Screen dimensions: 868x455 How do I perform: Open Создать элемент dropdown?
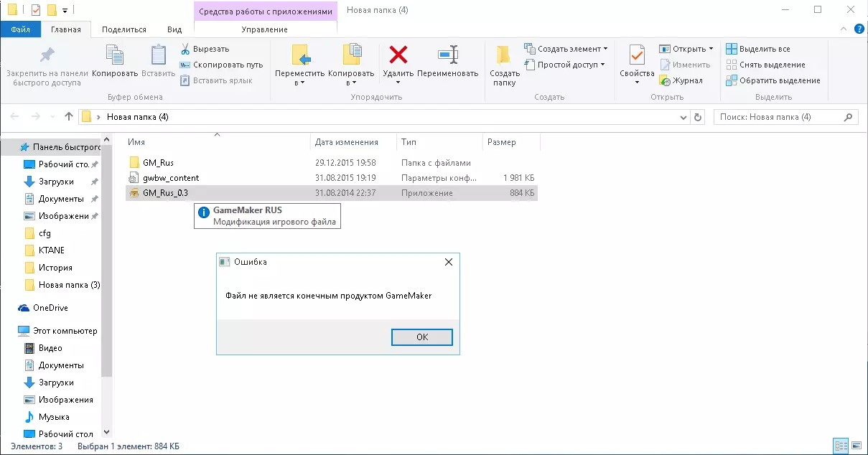[605, 49]
